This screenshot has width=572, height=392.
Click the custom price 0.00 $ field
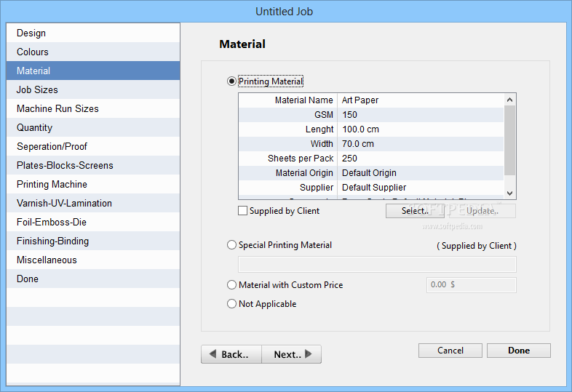[472, 285]
